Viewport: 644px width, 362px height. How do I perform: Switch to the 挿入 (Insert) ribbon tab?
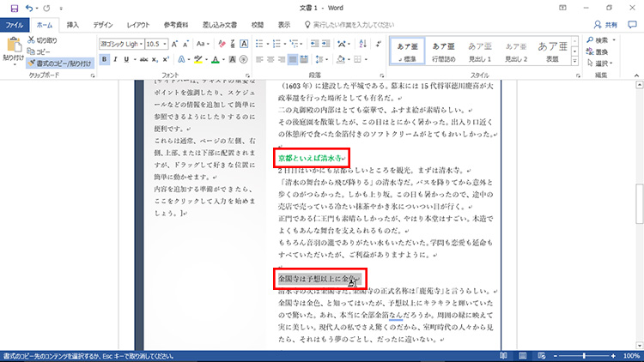(73, 25)
